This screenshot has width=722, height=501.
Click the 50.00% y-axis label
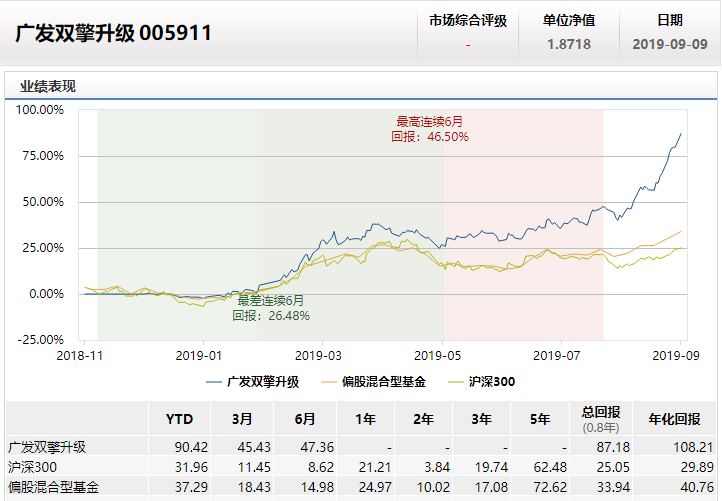tap(43, 202)
